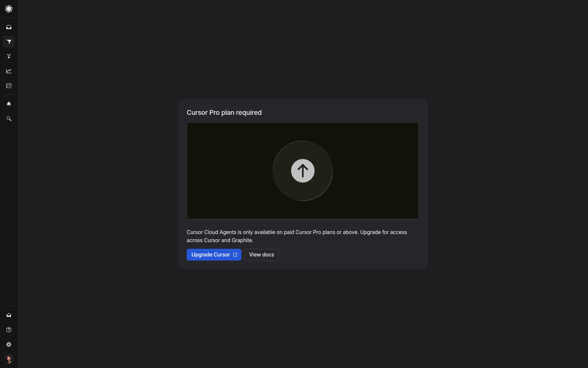Open the inbox tray icon in sidebar

click(9, 27)
